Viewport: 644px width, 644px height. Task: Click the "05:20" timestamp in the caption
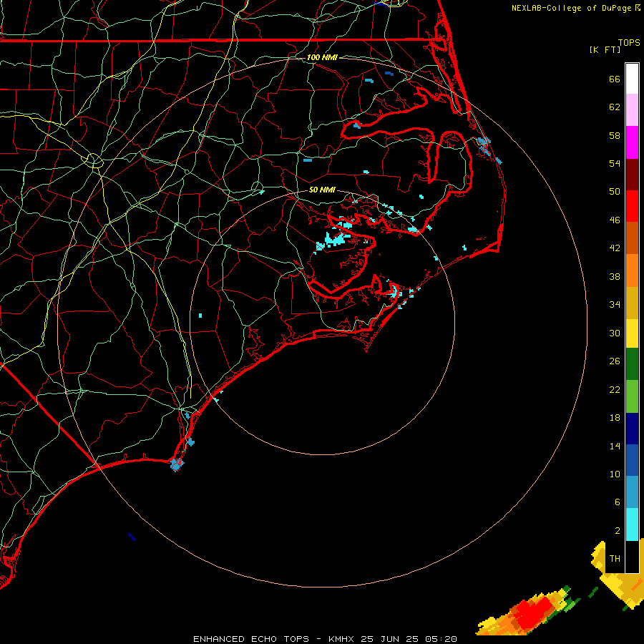click(x=441, y=639)
